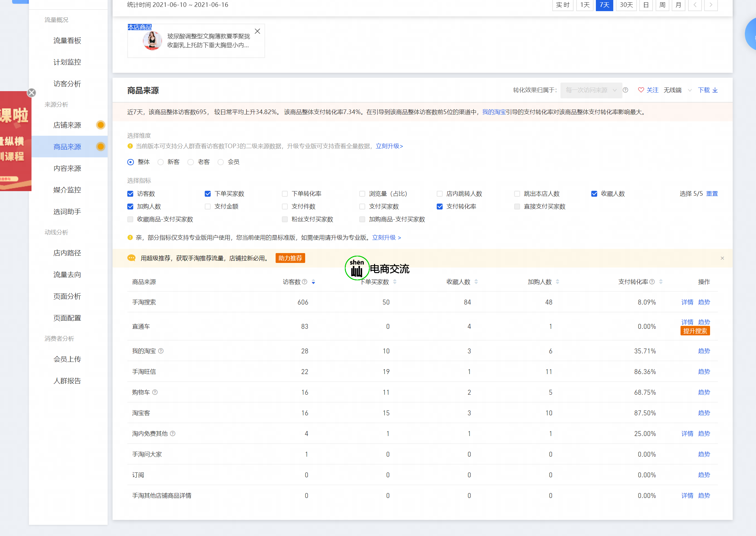This screenshot has width=756, height=536.
Task: Check the 店内跳转人数 checkbox
Action: [440, 194]
